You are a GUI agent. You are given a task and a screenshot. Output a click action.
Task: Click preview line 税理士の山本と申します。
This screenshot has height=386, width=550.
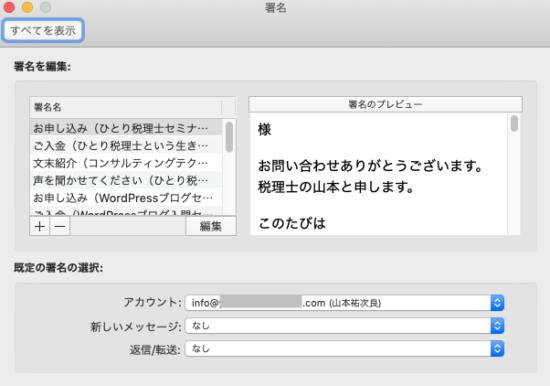pyautogui.click(x=336, y=187)
